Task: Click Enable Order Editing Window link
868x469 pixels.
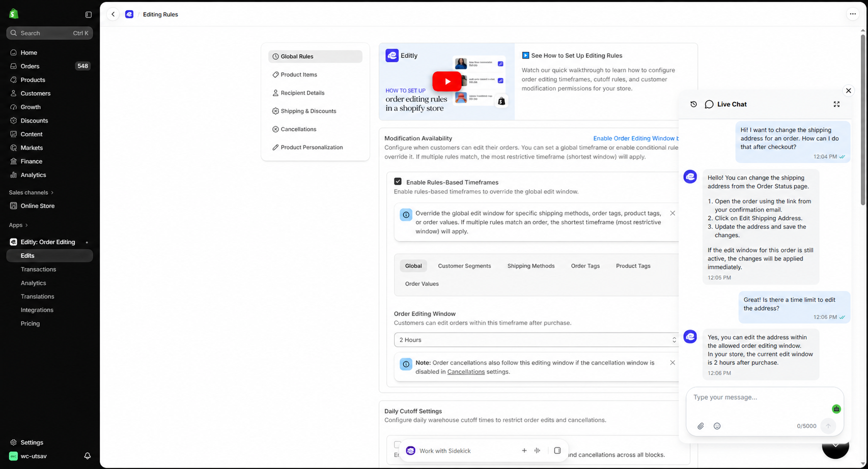Action: pyautogui.click(x=636, y=138)
